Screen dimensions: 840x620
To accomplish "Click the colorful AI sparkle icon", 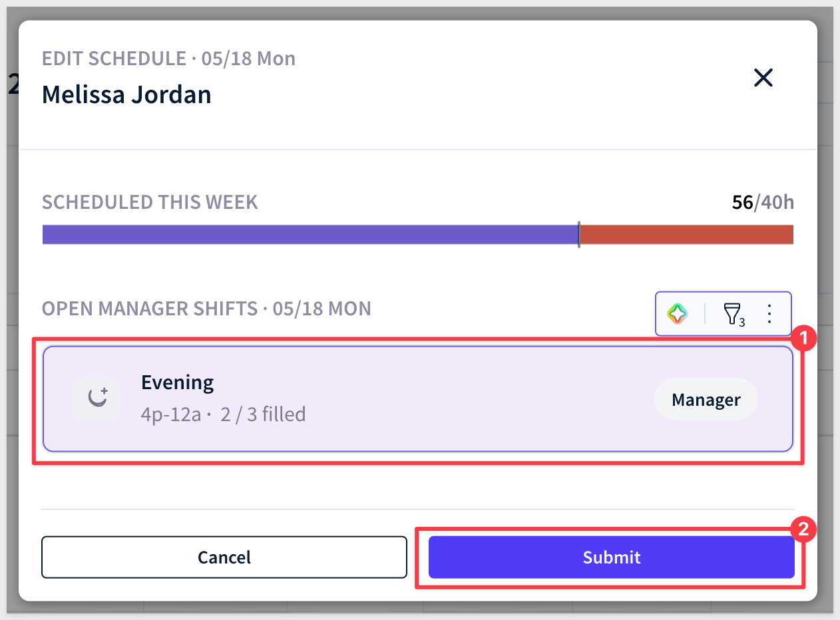I will click(677, 313).
